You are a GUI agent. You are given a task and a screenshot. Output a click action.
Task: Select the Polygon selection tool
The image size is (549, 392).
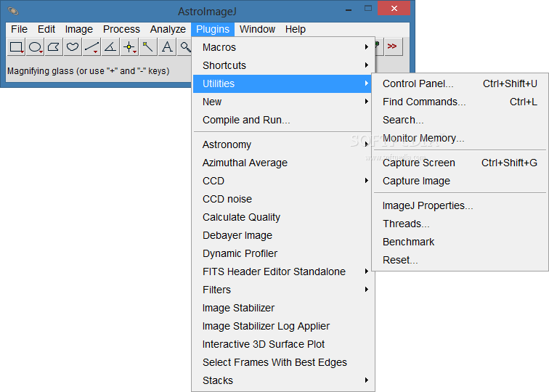pyautogui.click(x=54, y=46)
